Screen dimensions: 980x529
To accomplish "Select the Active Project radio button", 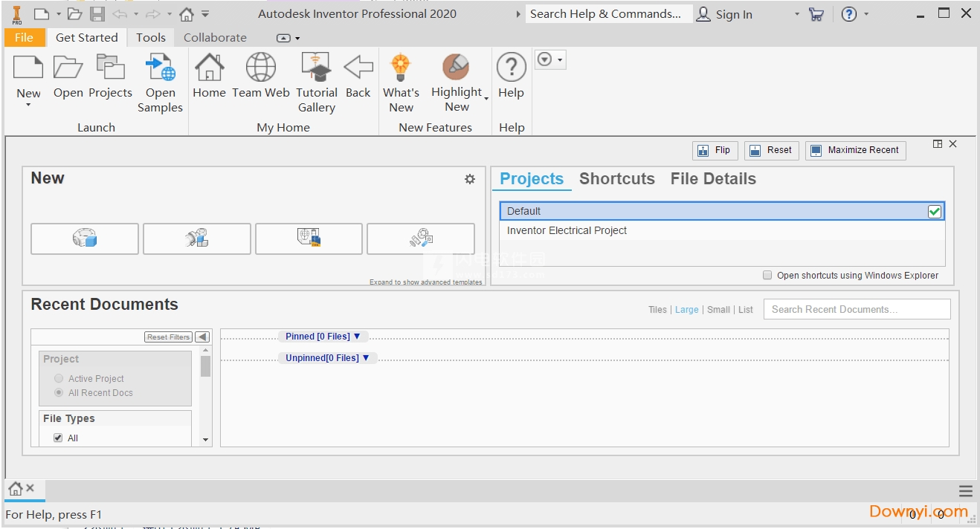I will 59,378.
